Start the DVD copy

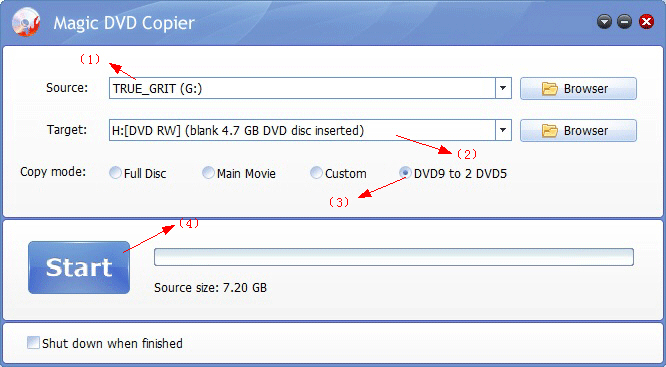point(79,268)
